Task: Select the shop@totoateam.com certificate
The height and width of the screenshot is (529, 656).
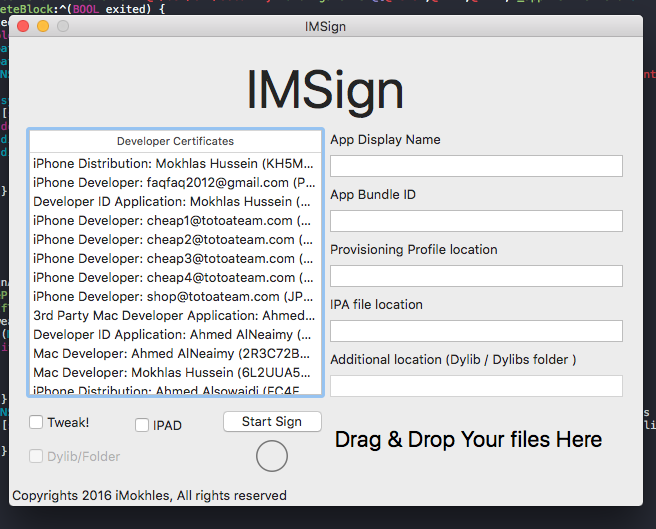Action: point(175,296)
